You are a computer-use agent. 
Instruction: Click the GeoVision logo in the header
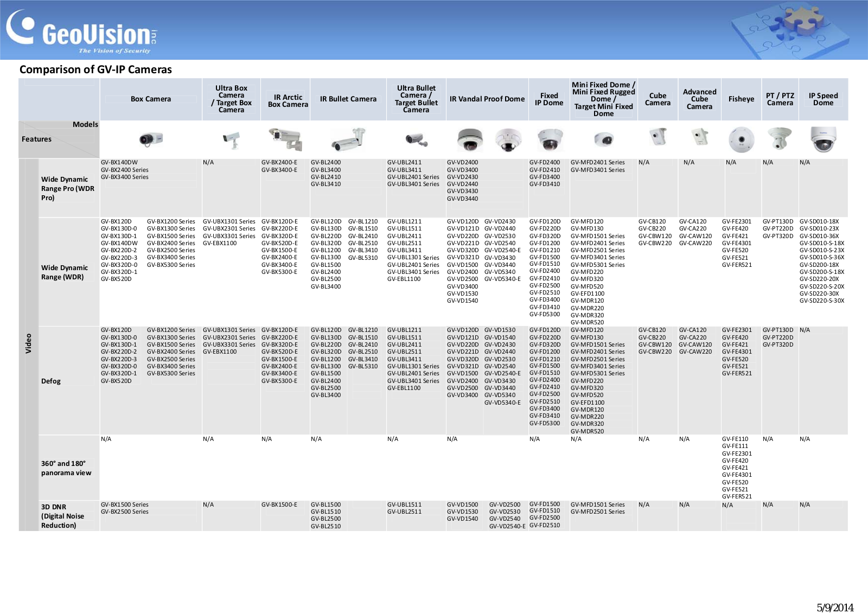[x=81, y=31]
